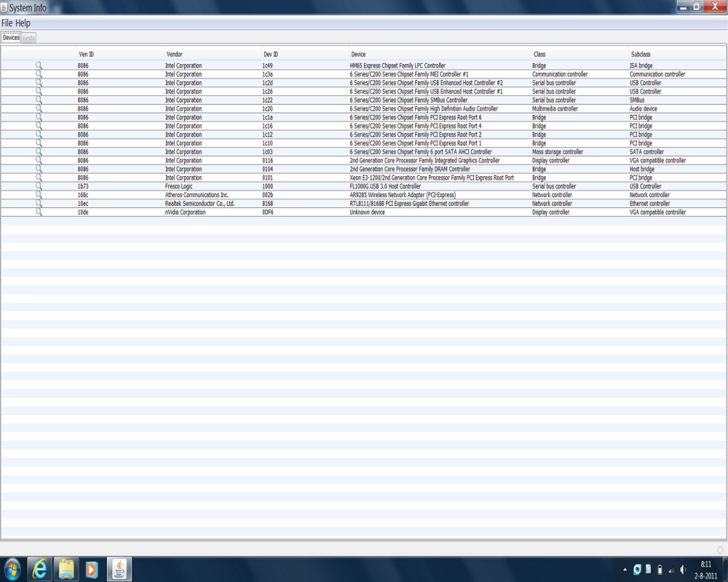
Task: Look up the Fresco Logic device via magnifier
Action: point(39,186)
